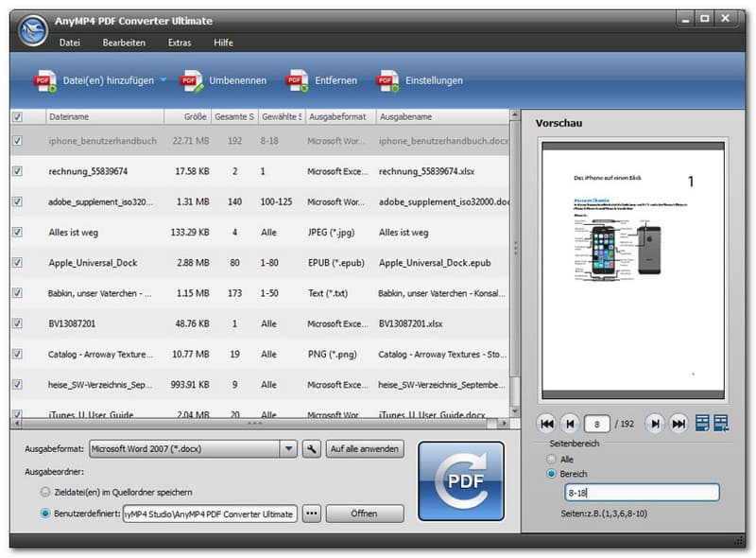Click the Öffnen button
The image size is (756, 558).
(365, 514)
